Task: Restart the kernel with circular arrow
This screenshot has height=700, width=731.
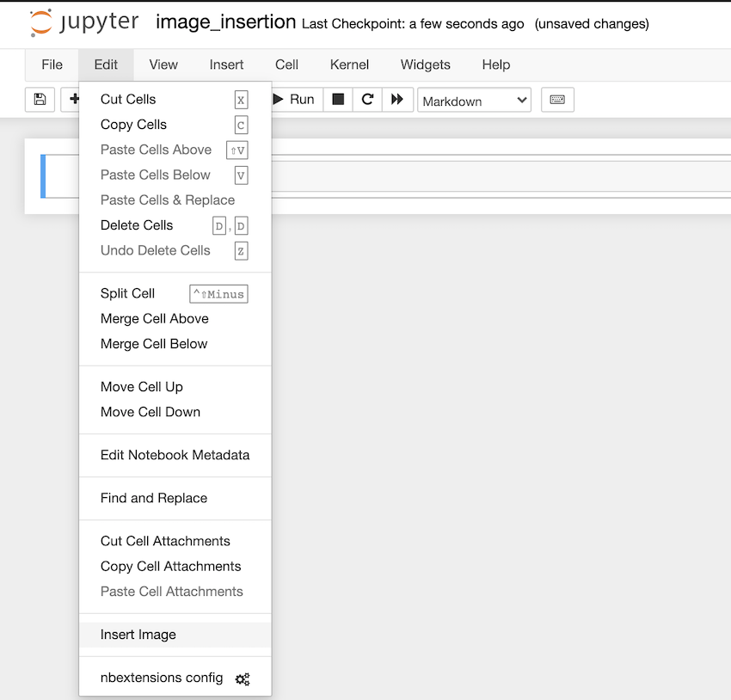Action: (x=367, y=99)
